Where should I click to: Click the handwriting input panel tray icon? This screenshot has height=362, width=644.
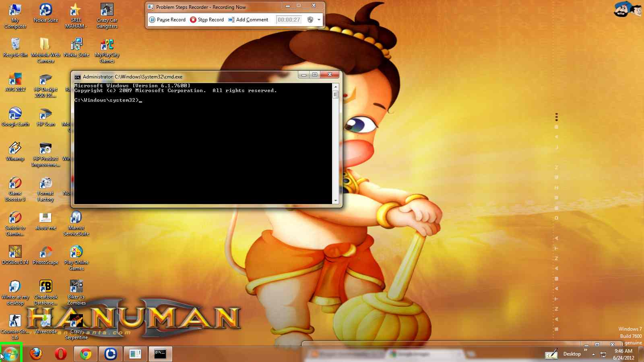coord(551,354)
